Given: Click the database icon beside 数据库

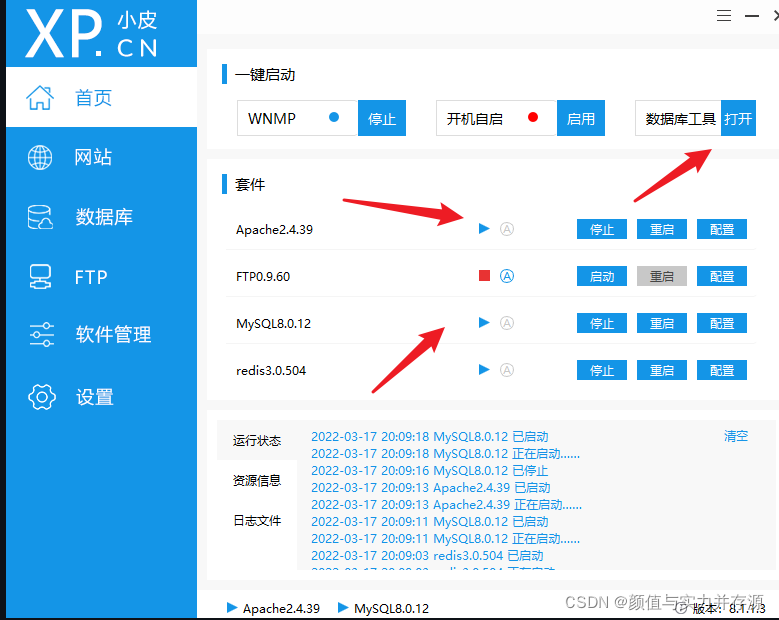Looking at the screenshot, I should point(40,217).
